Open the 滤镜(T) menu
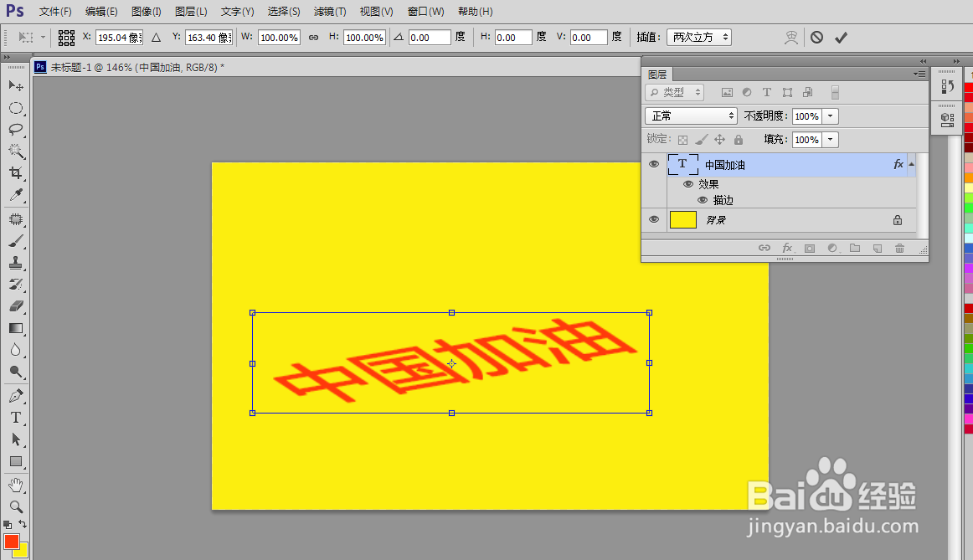 [x=330, y=12]
